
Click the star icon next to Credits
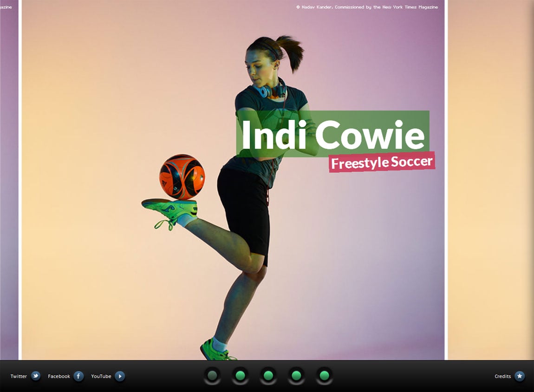[520, 376]
